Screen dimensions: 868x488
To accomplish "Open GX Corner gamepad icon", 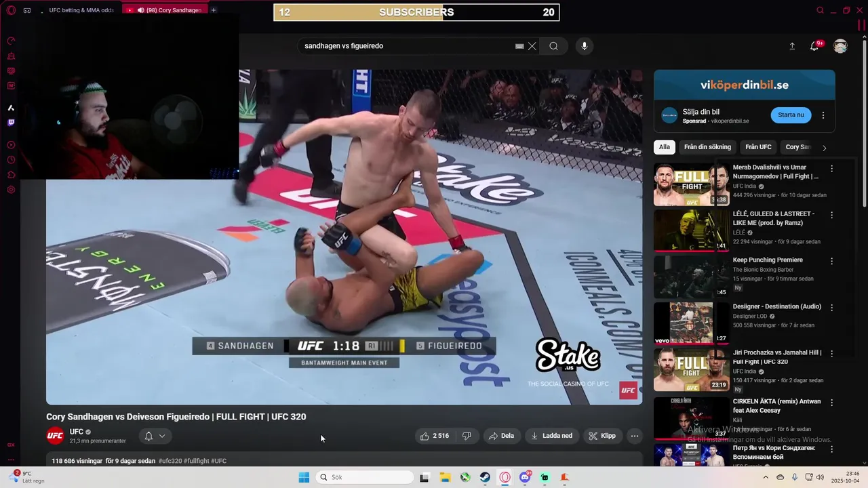I will pyautogui.click(x=27, y=10).
